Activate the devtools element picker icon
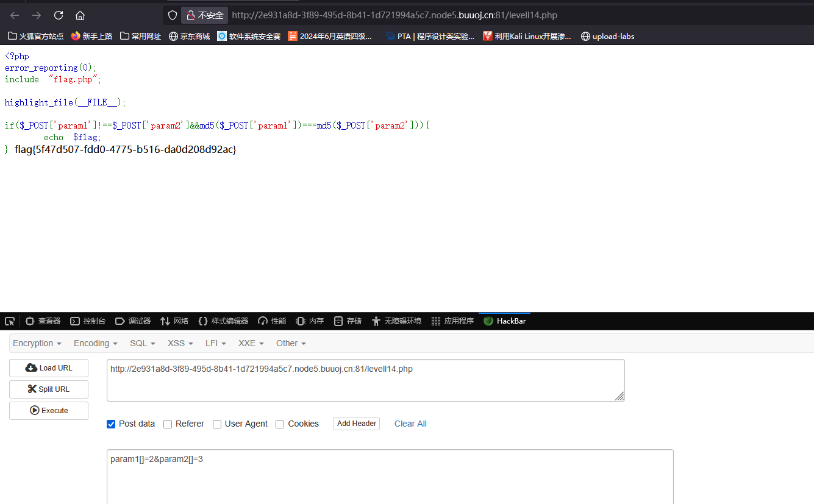The image size is (814, 504). pos(10,321)
